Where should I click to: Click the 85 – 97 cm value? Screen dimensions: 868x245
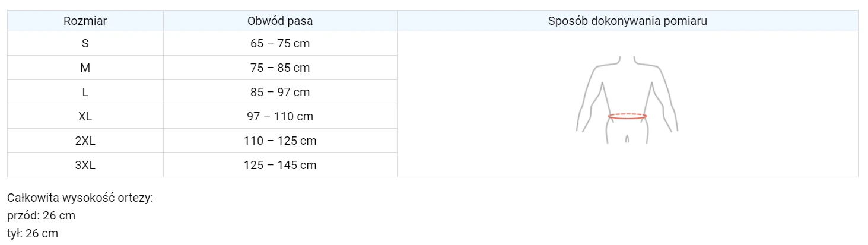click(280, 92)
